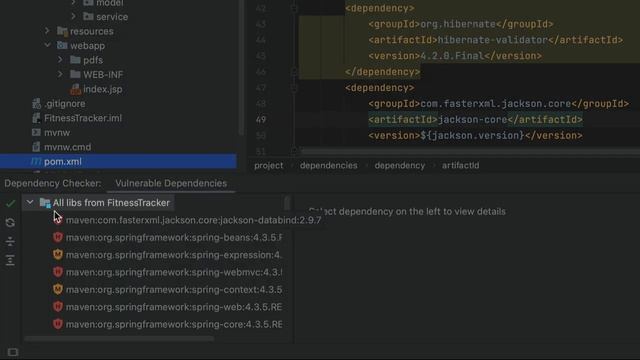Viewport: 640px width, 360px height.
Task: Click the orange shield icon for spring-context
Action: 58,289
